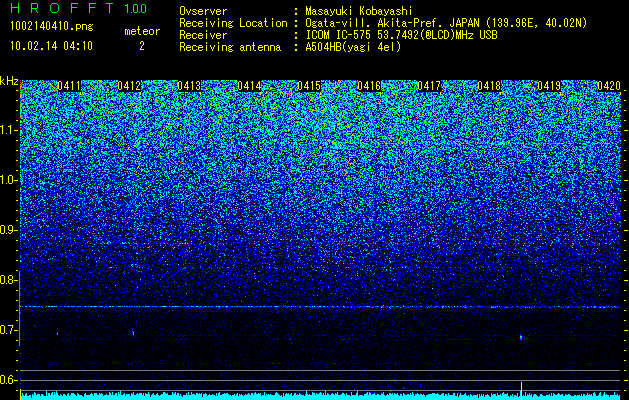
Task: Click the yellow meteor detection marker at bottom
Action: (521, 389)
